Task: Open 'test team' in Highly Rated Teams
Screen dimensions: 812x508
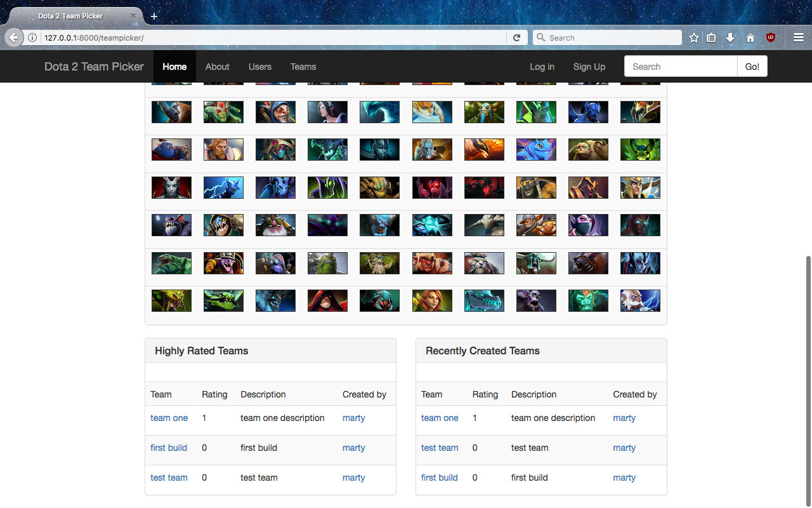Action: click(169, 478)
